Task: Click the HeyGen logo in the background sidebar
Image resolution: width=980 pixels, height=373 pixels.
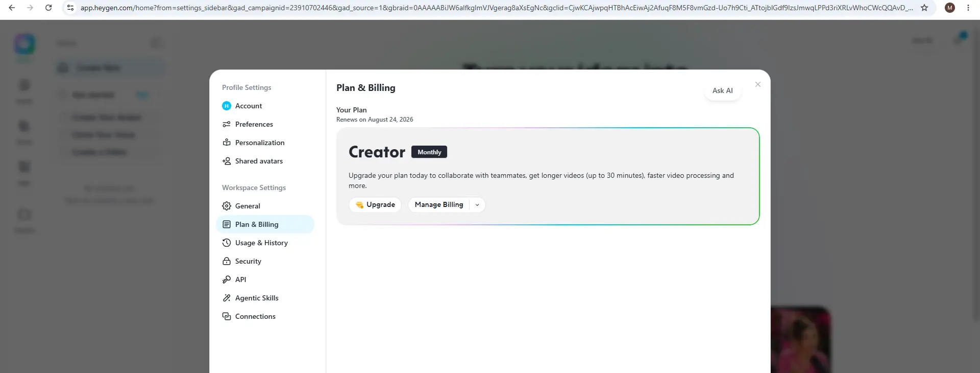Action: tap(24, 44)
